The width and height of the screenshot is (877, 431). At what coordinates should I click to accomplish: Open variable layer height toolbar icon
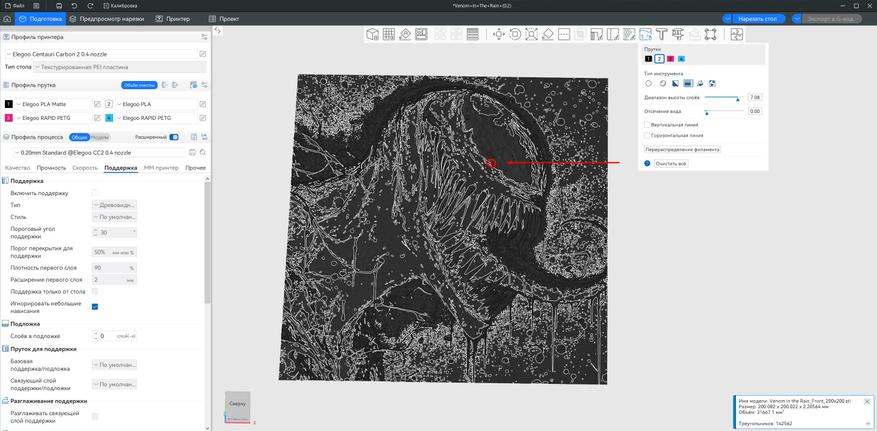tap(473, 35)
